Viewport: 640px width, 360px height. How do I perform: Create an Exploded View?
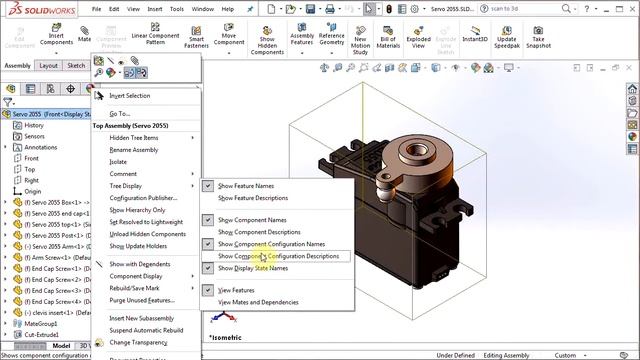pyautogui.click(x=418, y=37)
